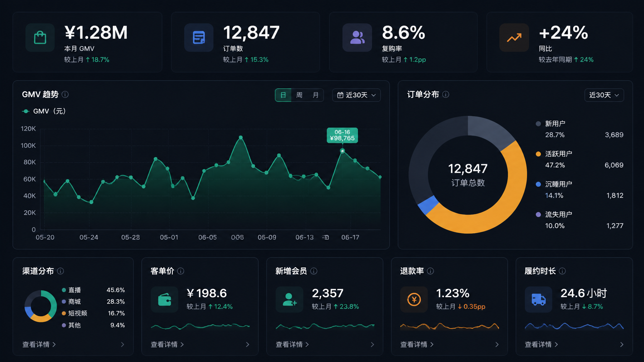
Task: Click the orange 活跃用户 legend dot
Action: (x=538, y=154)
